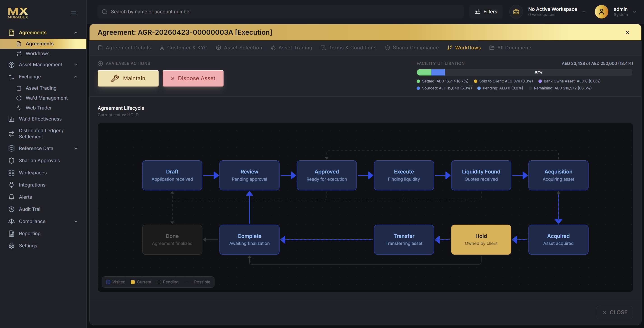Click the Integrations plug icon
The width and height of the screenshot is (644, 328).
pyautogui.click(x=12, y=185)
